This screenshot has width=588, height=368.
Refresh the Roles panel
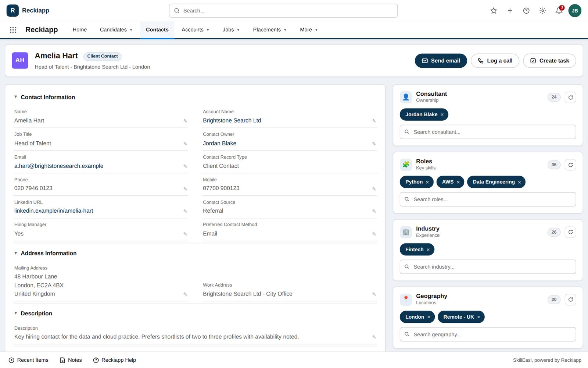[x=570, y=165]
